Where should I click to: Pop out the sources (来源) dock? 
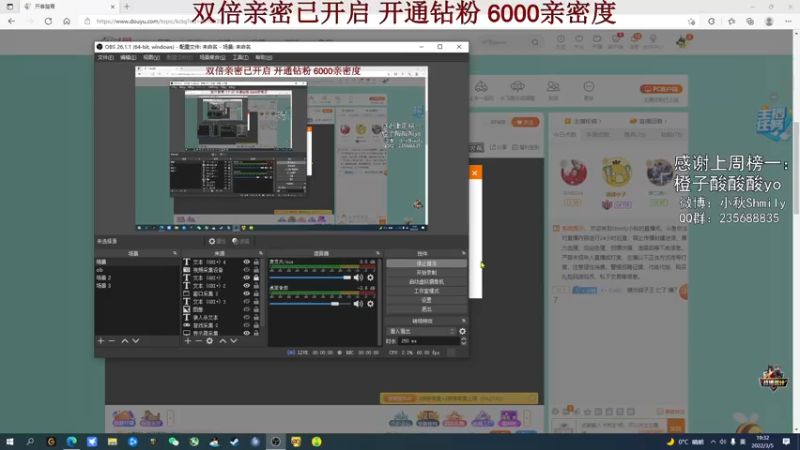pyautogui.click(x=261, y=253)
